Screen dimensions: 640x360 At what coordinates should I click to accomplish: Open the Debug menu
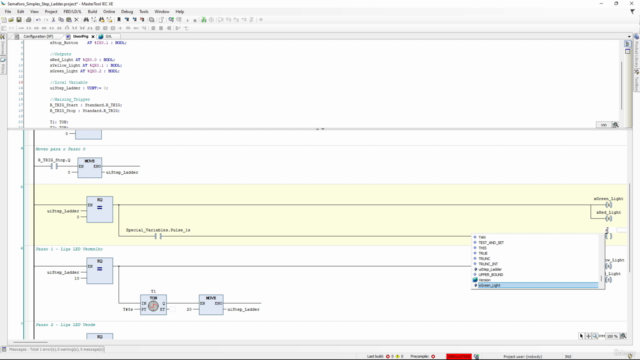[x=127, y=11]
